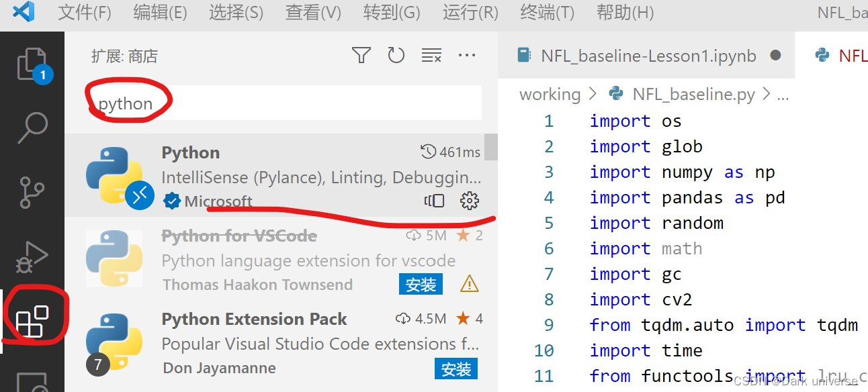Open the 运行(R) menu
Image resolution: width=868 pixels, height=392 pixels.
[470, 12]
